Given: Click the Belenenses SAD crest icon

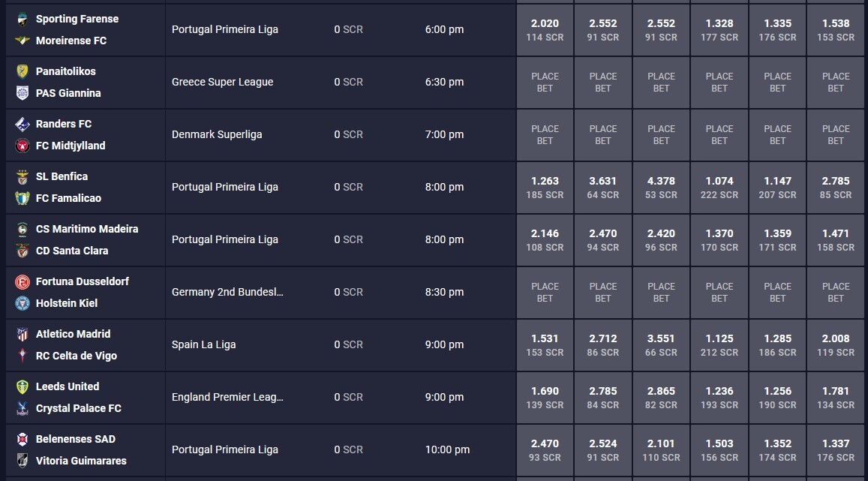Looking at the screenshot, I should (23, 440).
